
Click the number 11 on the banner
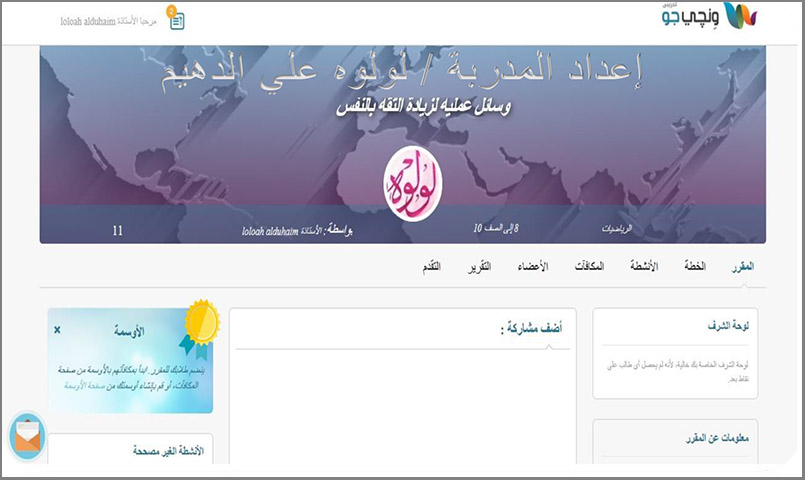118,231
